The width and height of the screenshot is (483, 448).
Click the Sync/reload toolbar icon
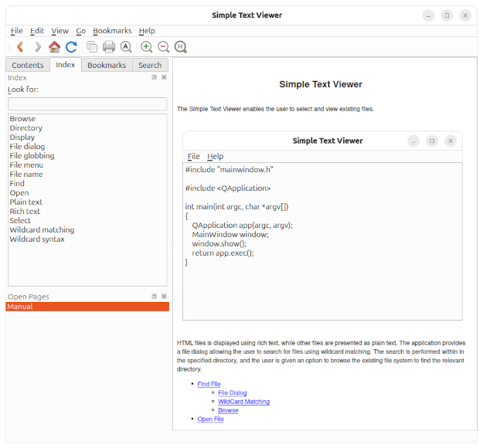coord(72,47)
